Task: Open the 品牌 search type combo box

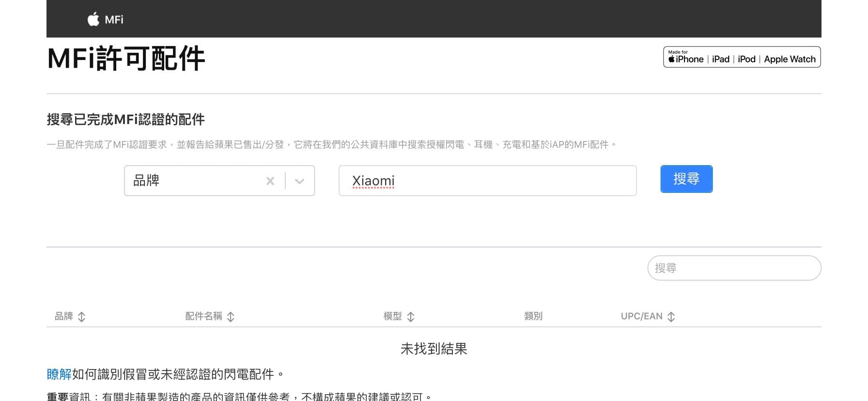Action: coord(194,181)
